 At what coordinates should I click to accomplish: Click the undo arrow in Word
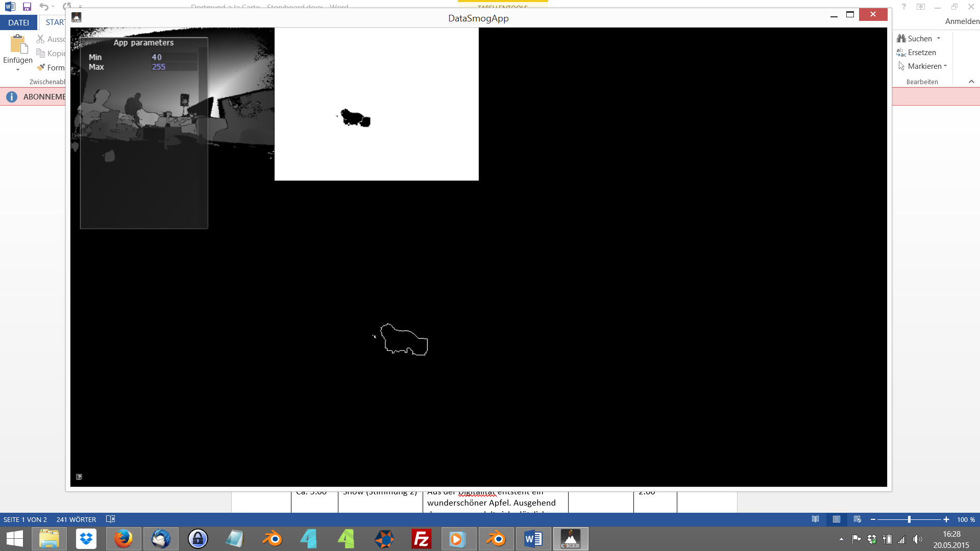(44, 7)
